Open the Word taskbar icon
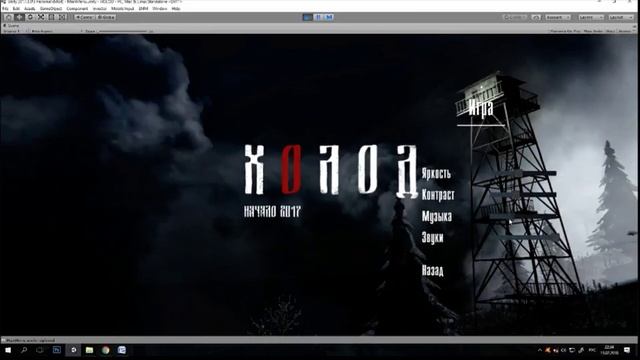Screen dimensions: 640x360 [122, 350]
